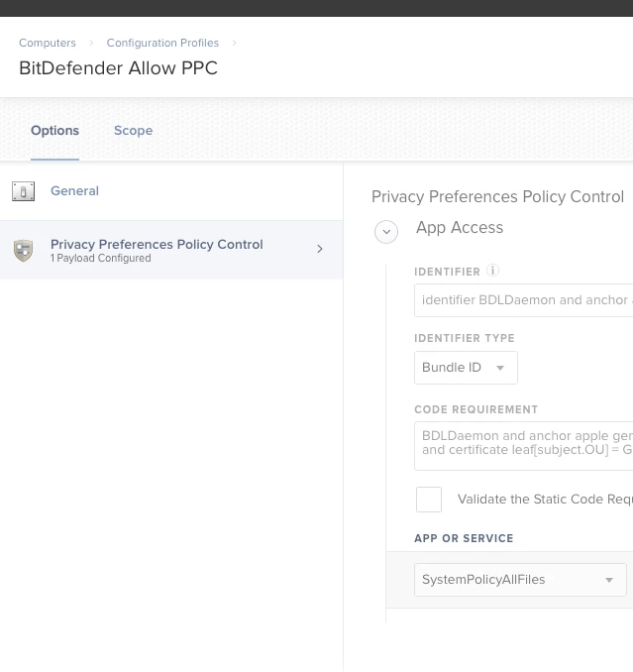Click into the Code Requirement text area

coord(523,446)
